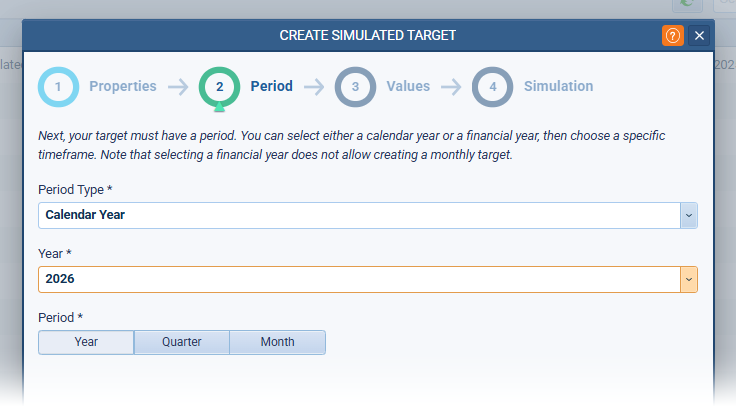Image resolution: width=736 pixels, height=406 pixels.
Task: Click the step 4 circle icon
Action: pos(492,87)
